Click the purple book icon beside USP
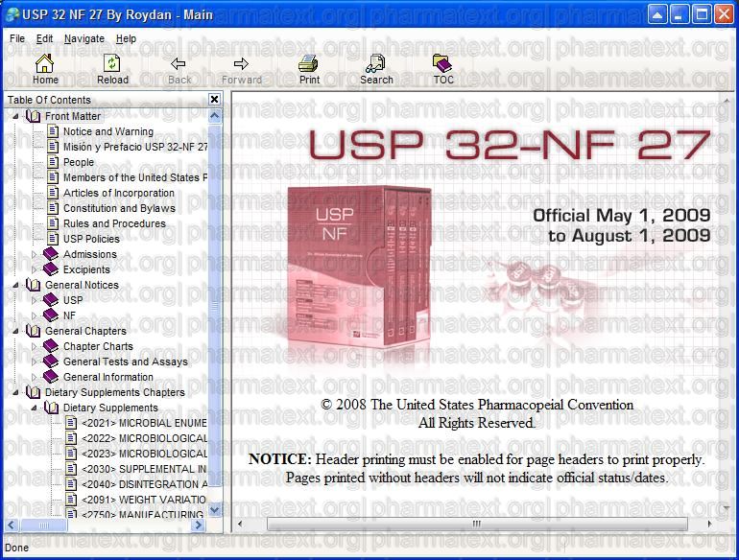This screenshot has width=739, height=560. coord(51,300)
